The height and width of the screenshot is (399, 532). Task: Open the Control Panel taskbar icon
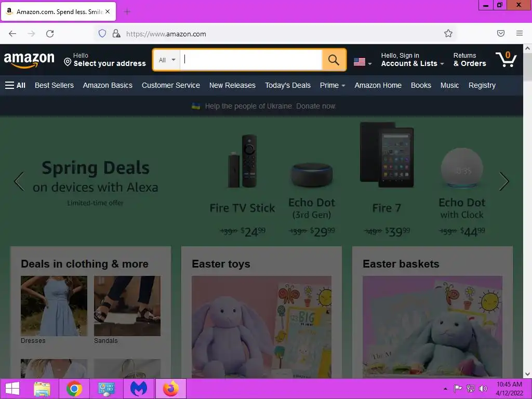(106, 389)
